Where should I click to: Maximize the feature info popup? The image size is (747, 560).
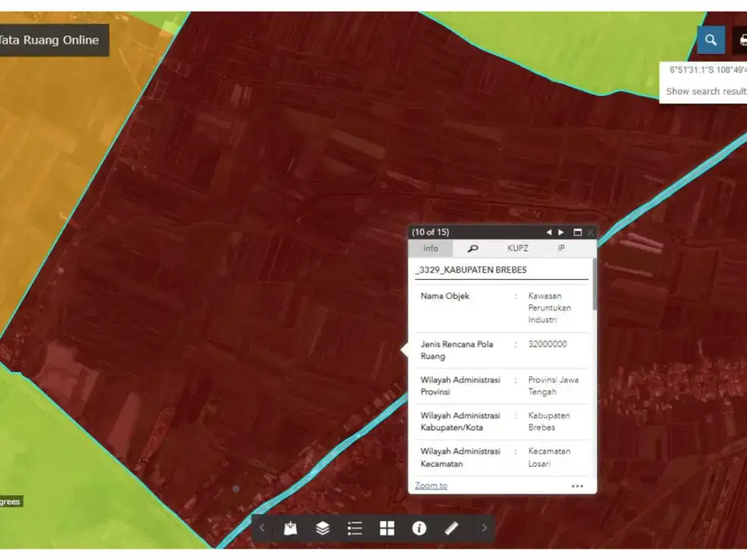click(577, 232)
